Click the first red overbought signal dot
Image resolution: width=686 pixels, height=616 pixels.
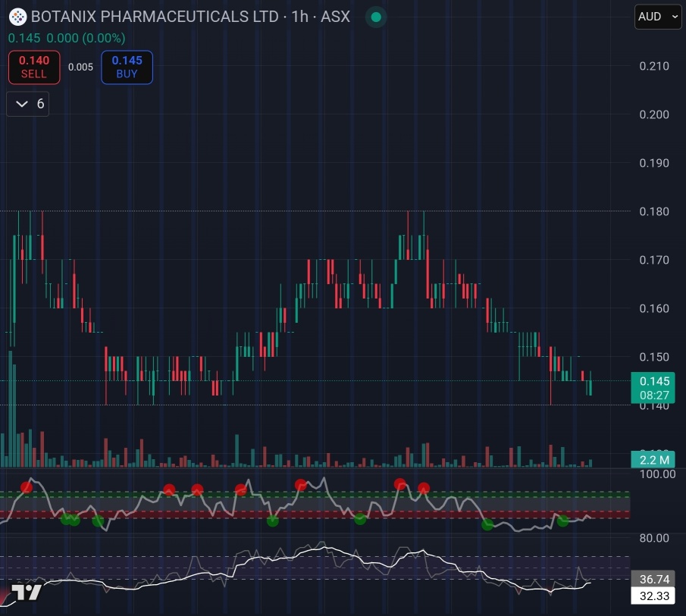[27, 487]
